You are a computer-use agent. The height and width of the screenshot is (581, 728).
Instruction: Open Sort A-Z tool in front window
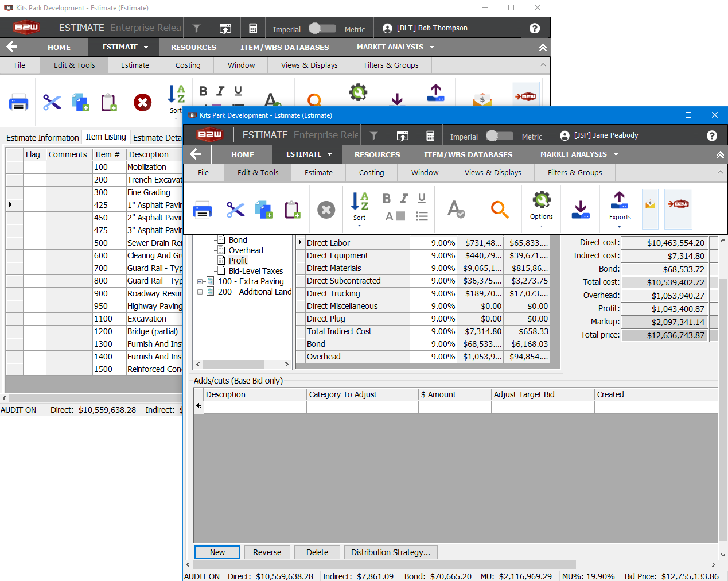point(360,210)
